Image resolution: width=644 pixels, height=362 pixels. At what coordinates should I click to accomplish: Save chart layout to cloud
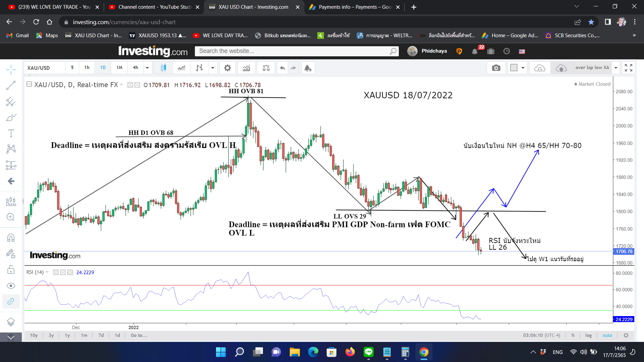561,68
